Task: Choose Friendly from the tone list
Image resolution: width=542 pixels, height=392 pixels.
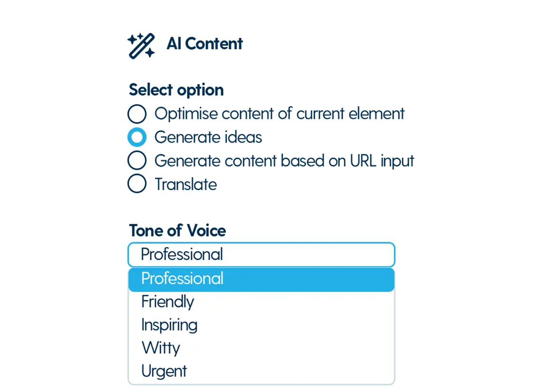Action: [x=167, y=302]
